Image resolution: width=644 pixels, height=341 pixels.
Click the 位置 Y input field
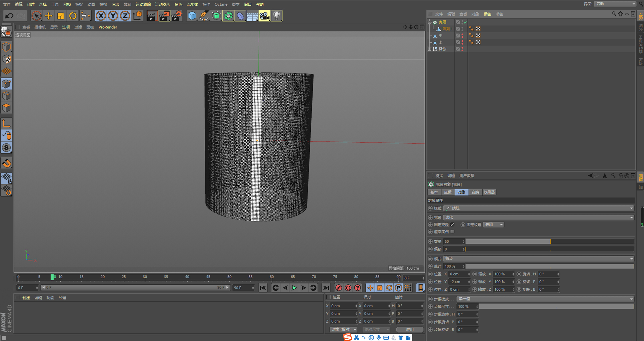458,282
